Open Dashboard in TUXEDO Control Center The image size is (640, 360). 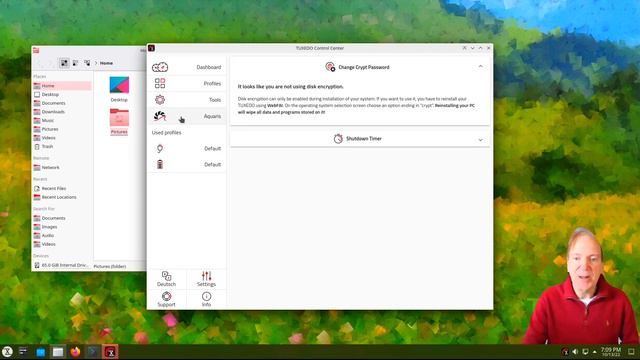[187, 67]
